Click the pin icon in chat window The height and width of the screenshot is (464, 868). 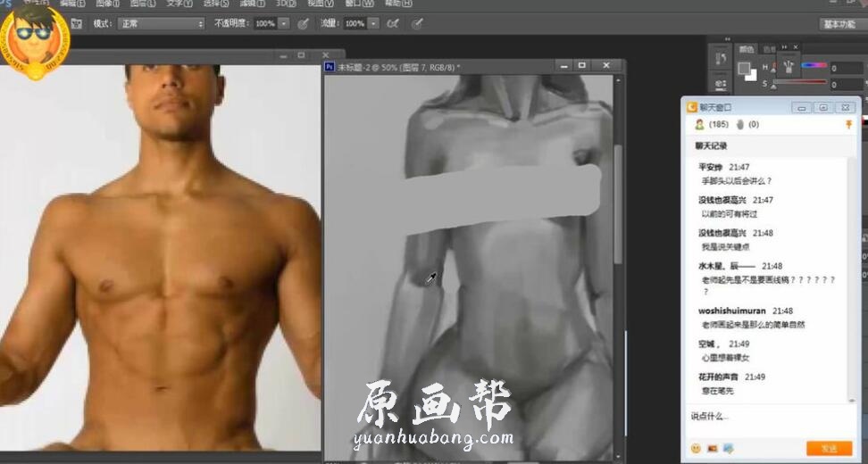point(848,125)
